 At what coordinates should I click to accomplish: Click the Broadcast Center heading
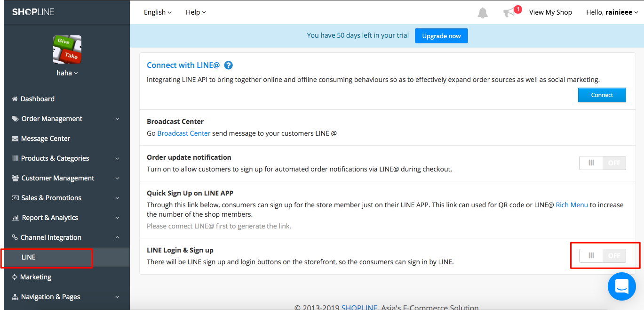coord(175,122)
